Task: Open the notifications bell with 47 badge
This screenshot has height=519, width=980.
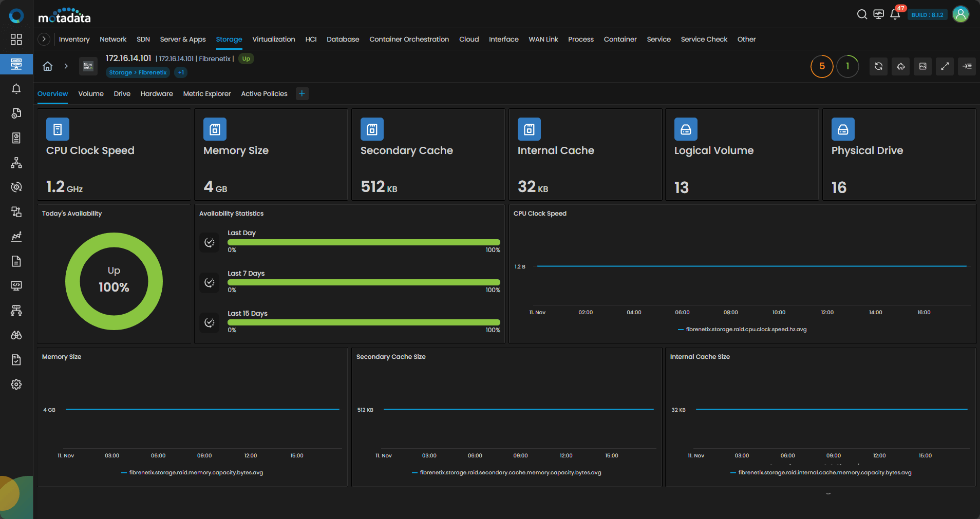Action: [895, 14]
